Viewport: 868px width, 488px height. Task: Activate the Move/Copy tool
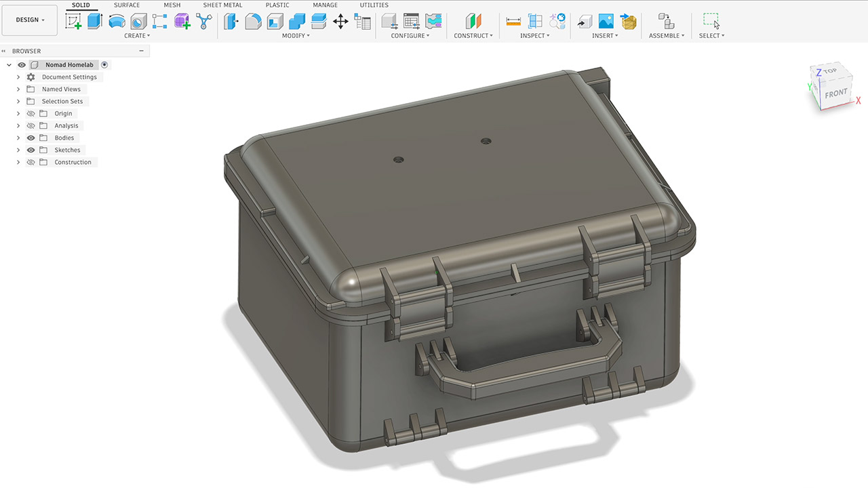pos(340,21)
